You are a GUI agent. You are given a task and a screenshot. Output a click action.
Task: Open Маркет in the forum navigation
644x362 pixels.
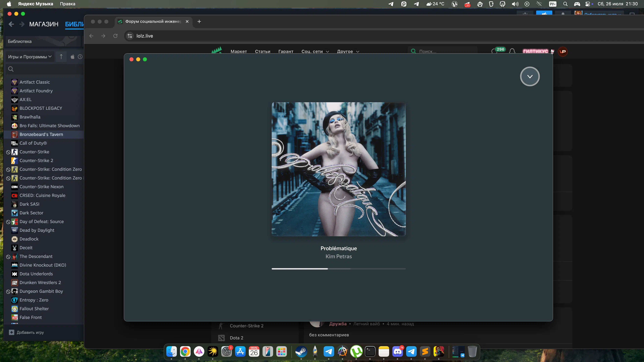238,51
